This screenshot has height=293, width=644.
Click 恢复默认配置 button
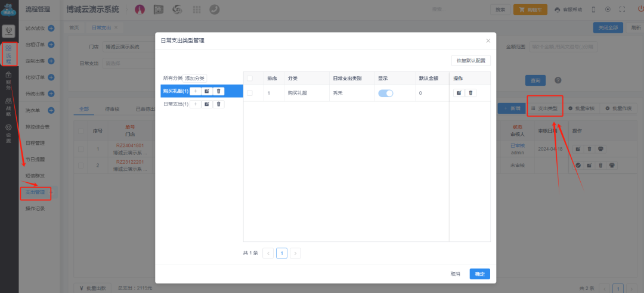click(x=470, y=61)
